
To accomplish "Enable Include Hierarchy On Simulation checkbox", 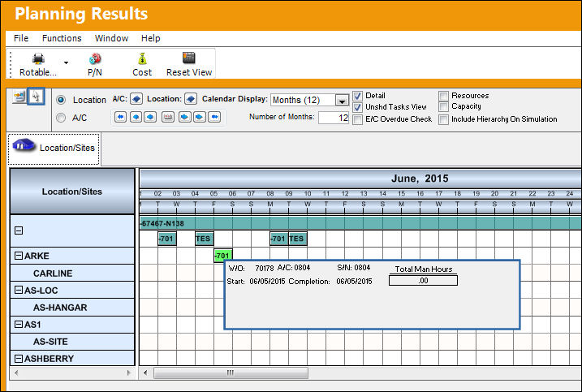I will [x=443, y=119].
